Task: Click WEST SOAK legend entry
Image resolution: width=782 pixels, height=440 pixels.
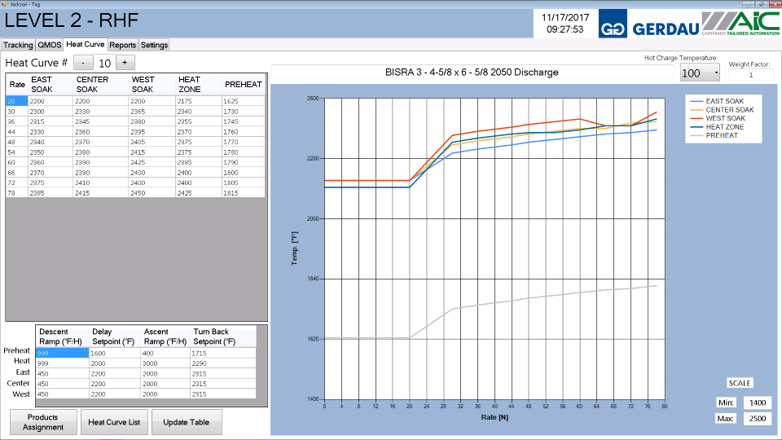Action: [x=718, y=118]
